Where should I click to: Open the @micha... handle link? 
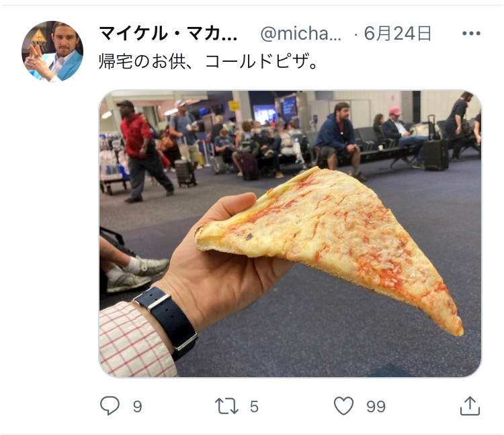300,34
